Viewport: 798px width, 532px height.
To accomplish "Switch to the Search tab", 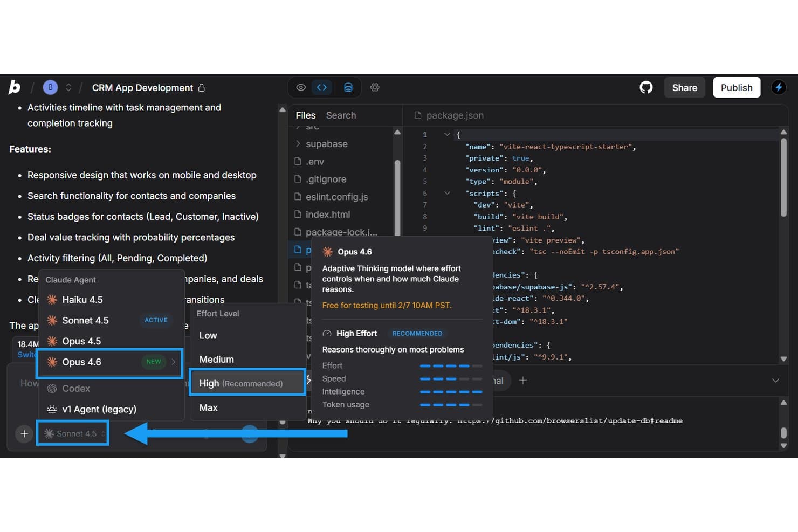I will tap(341, 115).
